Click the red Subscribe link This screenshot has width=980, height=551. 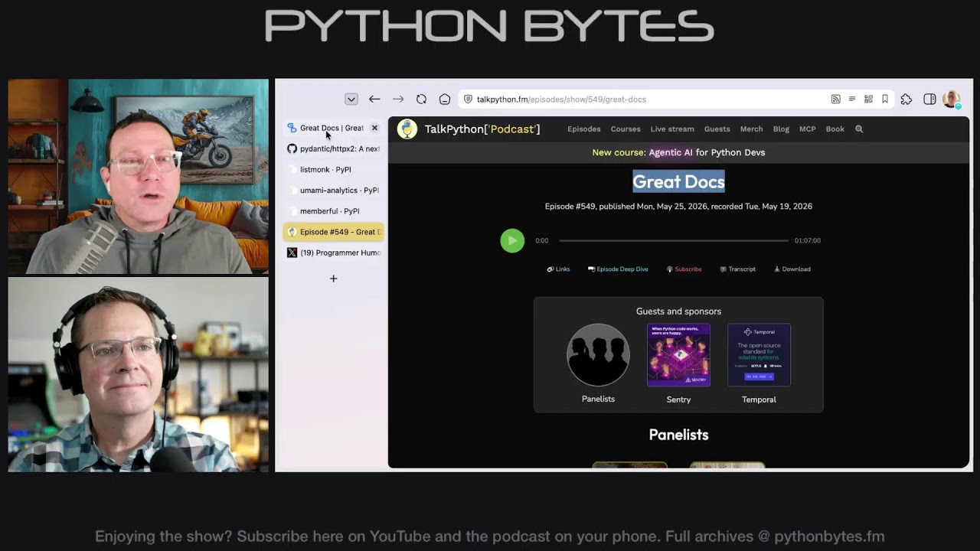coord(684,269)
